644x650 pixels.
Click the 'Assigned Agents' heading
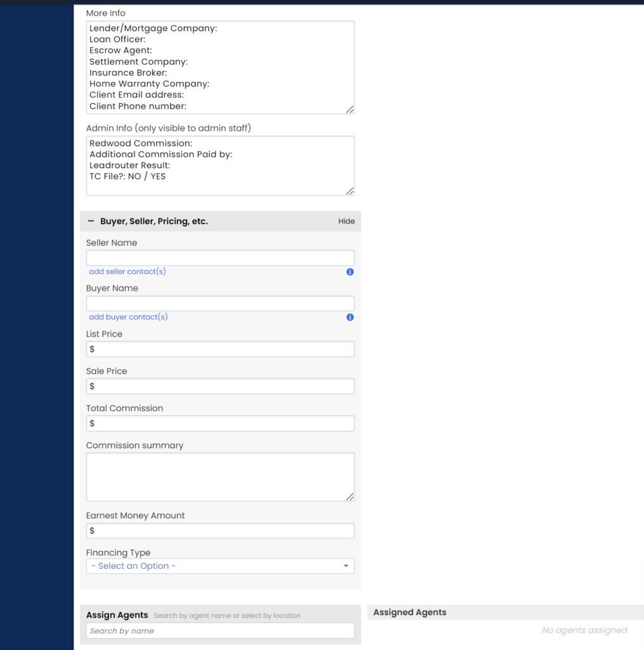(410, 613)
